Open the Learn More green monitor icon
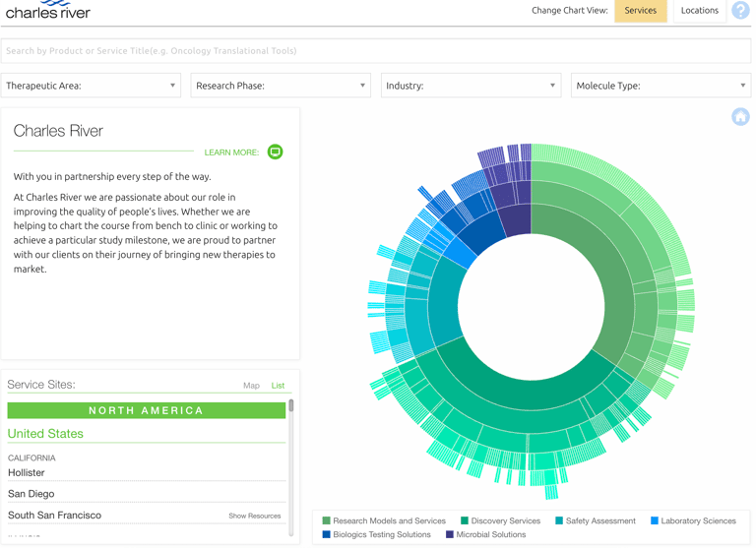This screenshot has height=548, width=756. [275, 152]
